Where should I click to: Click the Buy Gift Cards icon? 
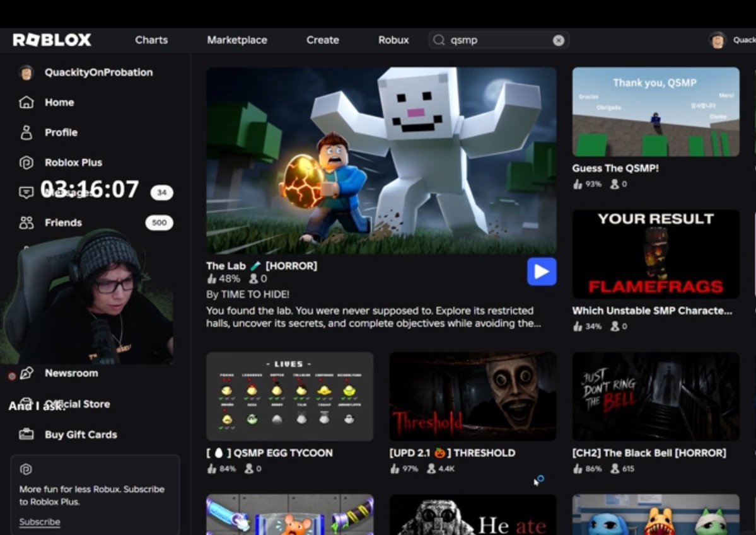(26, 434)
